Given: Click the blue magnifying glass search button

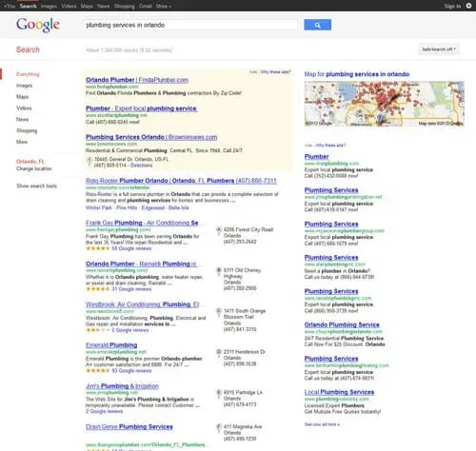Looking at the screenshot, I should click(x=317, y=25).
